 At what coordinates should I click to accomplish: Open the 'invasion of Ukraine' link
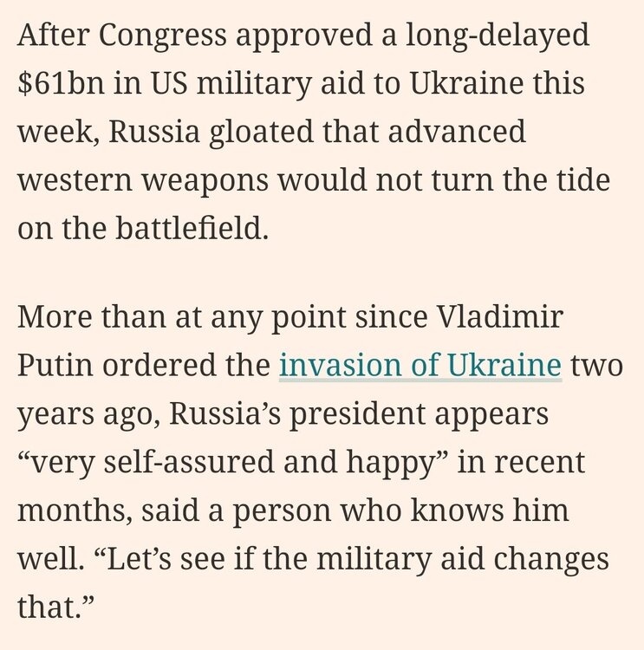click(x=420, y=365)
